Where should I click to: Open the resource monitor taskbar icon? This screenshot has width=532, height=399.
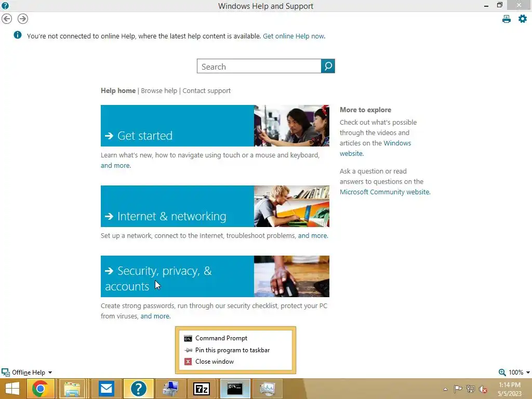268,389
